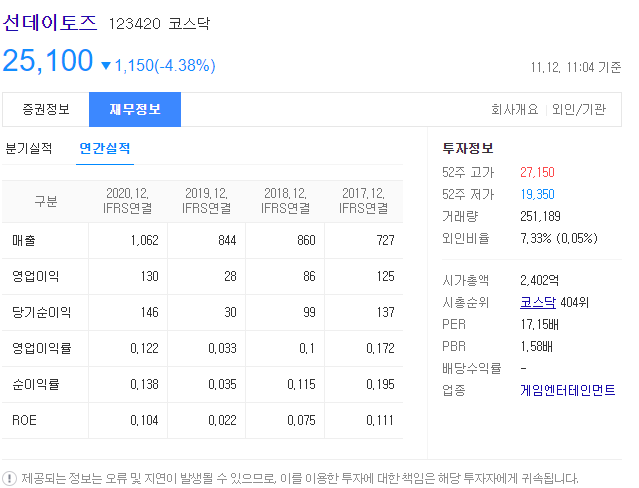
Task: Click the 2017 순이익률 value 0.195
Action: [x=380, y=384]
